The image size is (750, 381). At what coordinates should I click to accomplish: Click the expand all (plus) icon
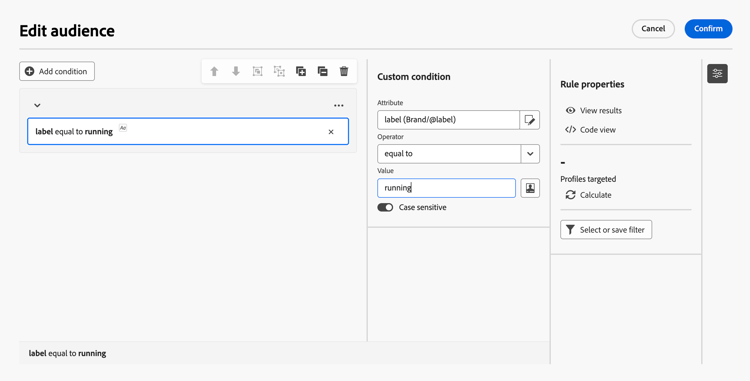tap(301, 71)
